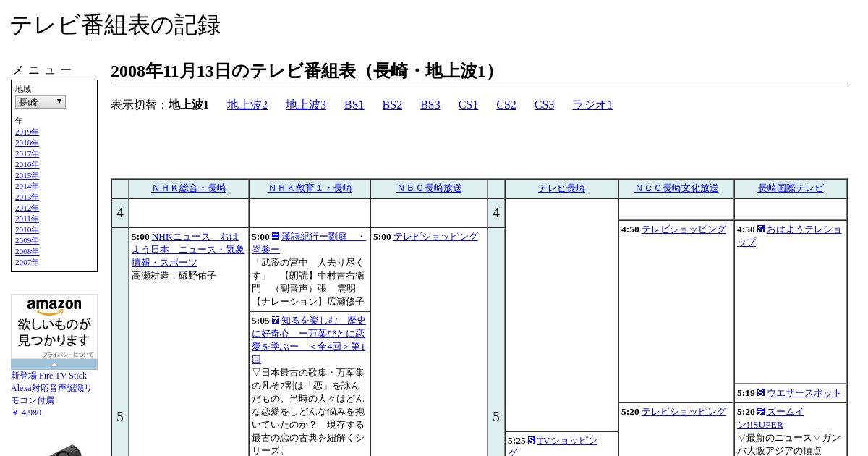Switch to CS2 listing

(x=506, y=105)
